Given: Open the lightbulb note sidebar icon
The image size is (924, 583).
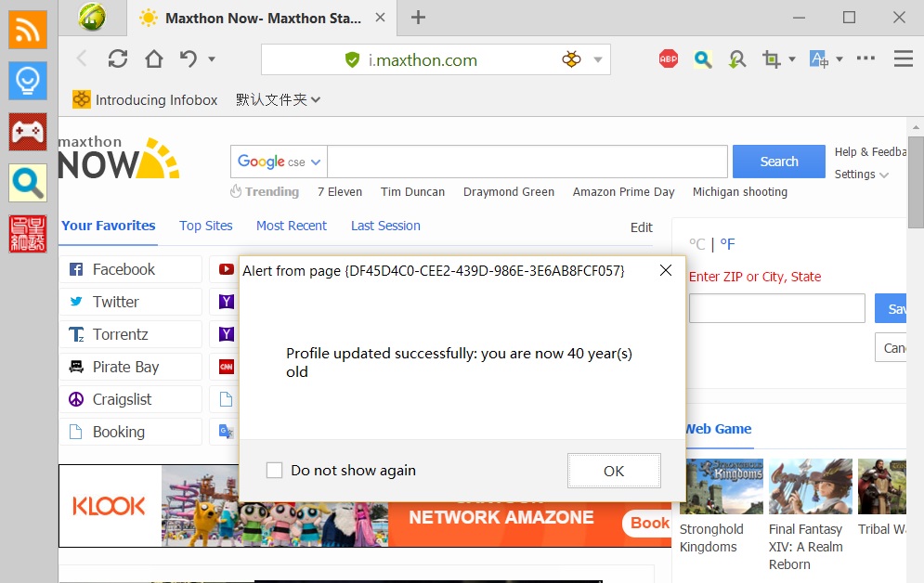Looking at the screenshot, I should click(x=28, y=81).
